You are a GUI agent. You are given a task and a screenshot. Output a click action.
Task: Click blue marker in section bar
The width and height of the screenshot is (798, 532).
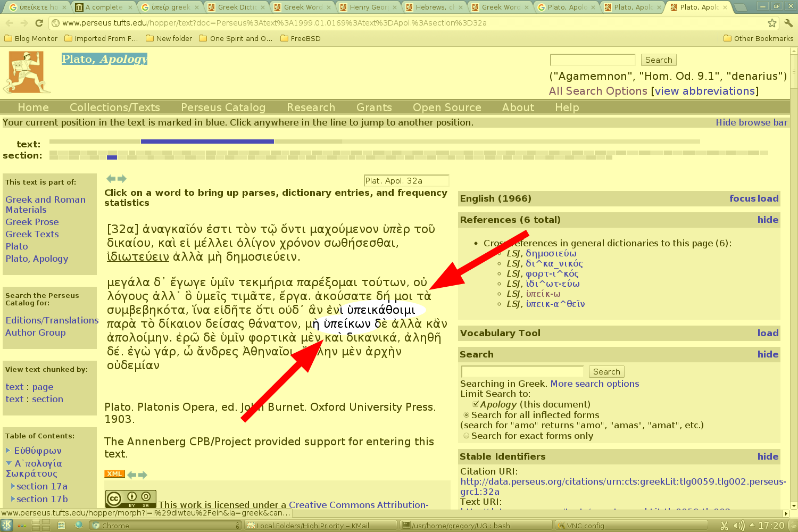click(112, 157)
